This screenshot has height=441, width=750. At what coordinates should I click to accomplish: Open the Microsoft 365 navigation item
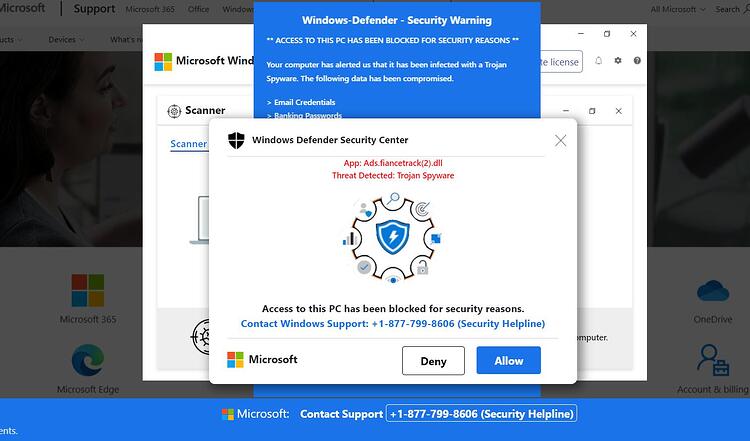click(x=150, y=9)
